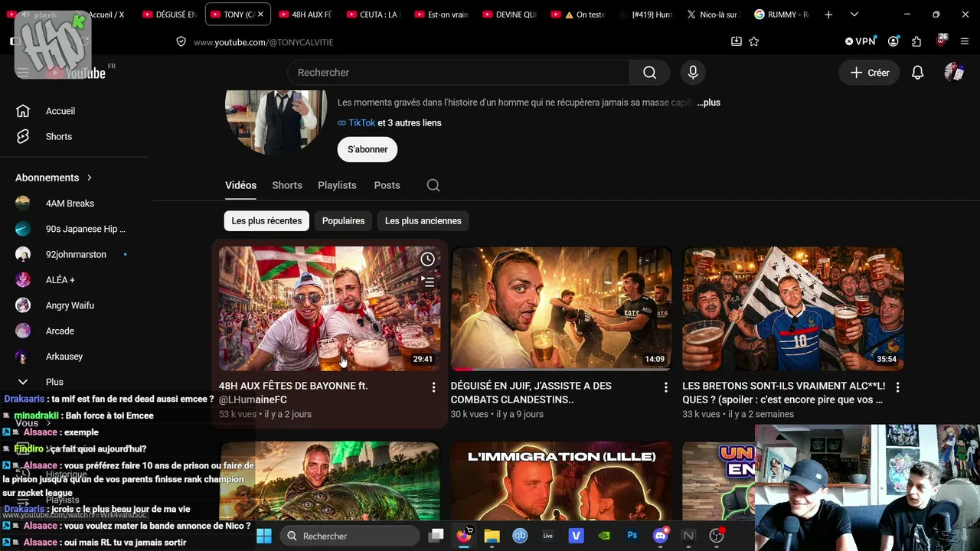Open the YouTube Accueil home page

point(60,111)
